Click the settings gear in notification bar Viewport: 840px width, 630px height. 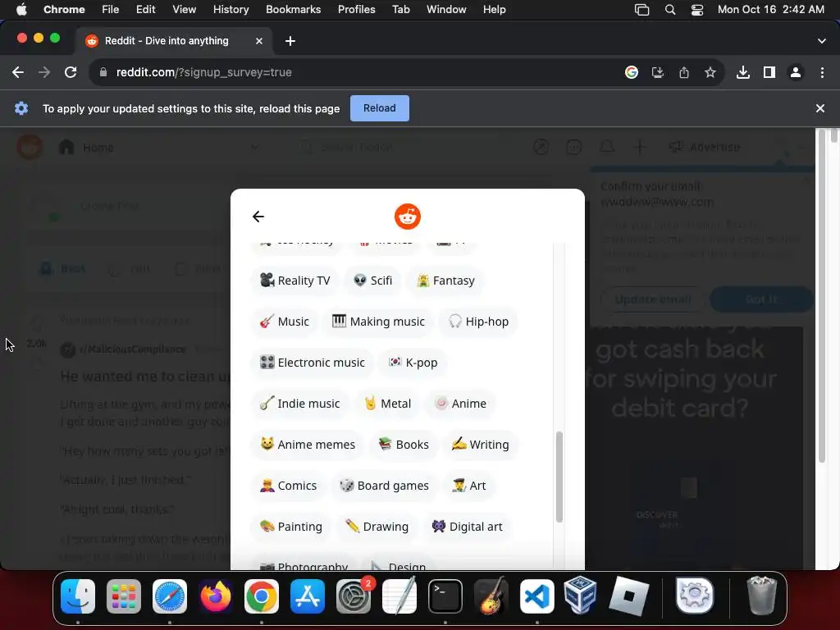point(21,108)
